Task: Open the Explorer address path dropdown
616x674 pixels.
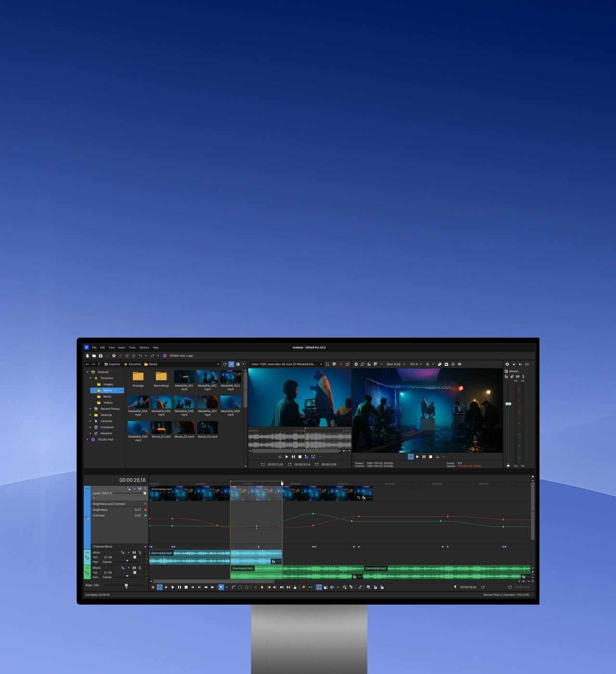Action: 218,364
